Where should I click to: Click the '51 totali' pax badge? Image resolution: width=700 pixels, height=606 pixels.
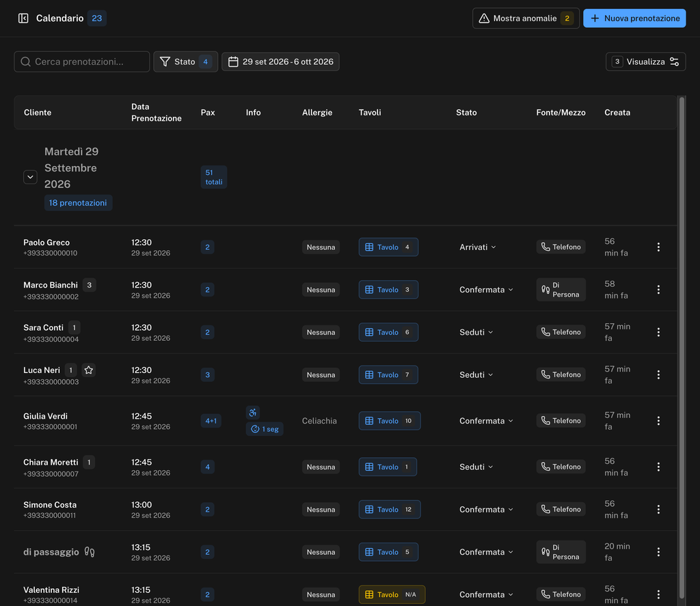(x=214, y=177)
